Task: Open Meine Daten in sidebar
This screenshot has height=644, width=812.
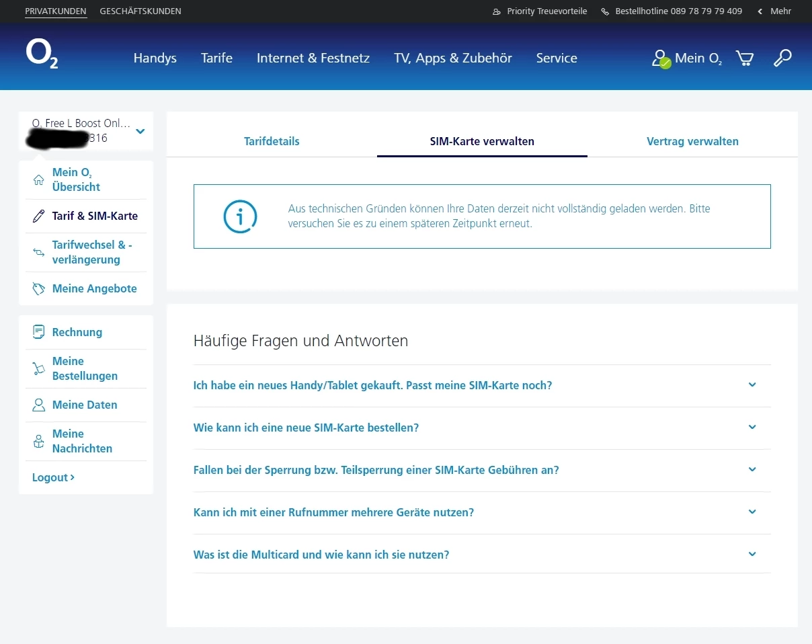Action: [x=85, y=405]
